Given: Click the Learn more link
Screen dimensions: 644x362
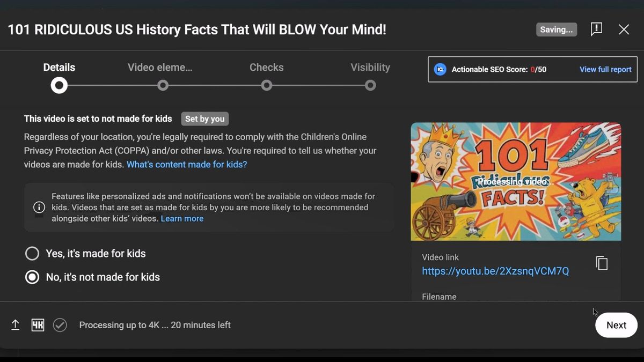Looking at the screenshot, I should pos(182,219).
